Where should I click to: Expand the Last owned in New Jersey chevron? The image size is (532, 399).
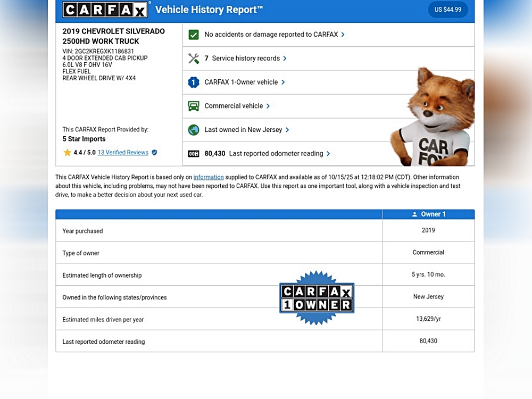click(x=287, y=130)
